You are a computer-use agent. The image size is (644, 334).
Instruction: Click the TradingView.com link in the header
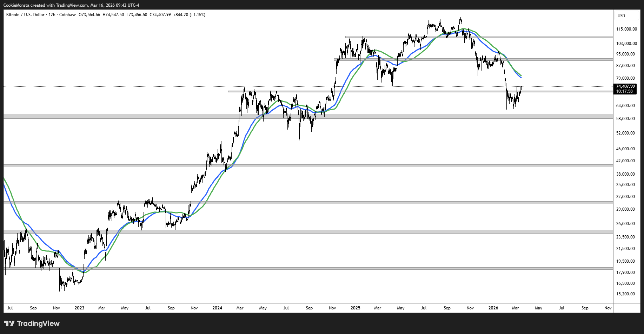[72, 5]
